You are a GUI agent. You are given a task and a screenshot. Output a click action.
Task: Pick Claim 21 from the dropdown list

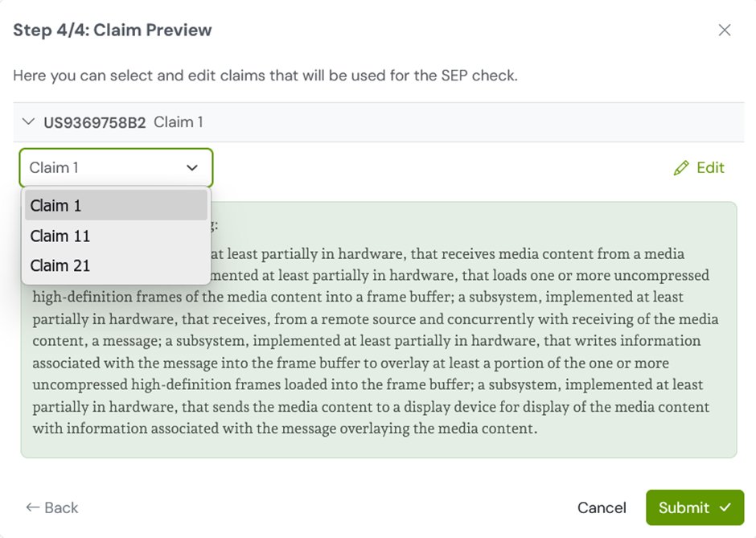coord(116,265)
